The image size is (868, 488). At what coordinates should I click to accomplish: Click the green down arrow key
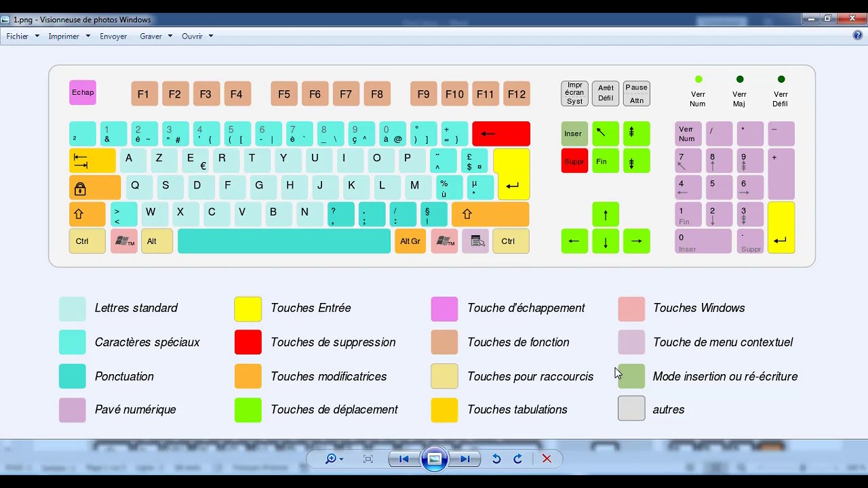pos(606,241)
